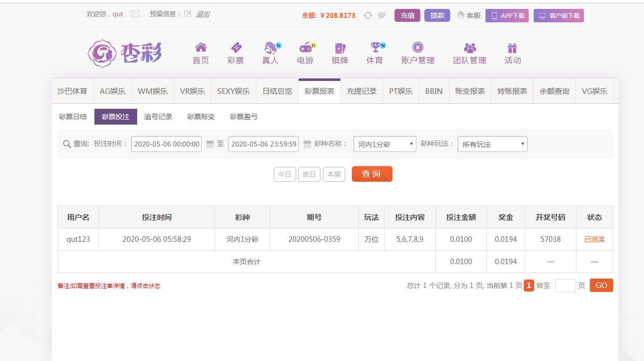Open the live casino (真人) icon
Screen dimensions: 644x361
point(271,48)
